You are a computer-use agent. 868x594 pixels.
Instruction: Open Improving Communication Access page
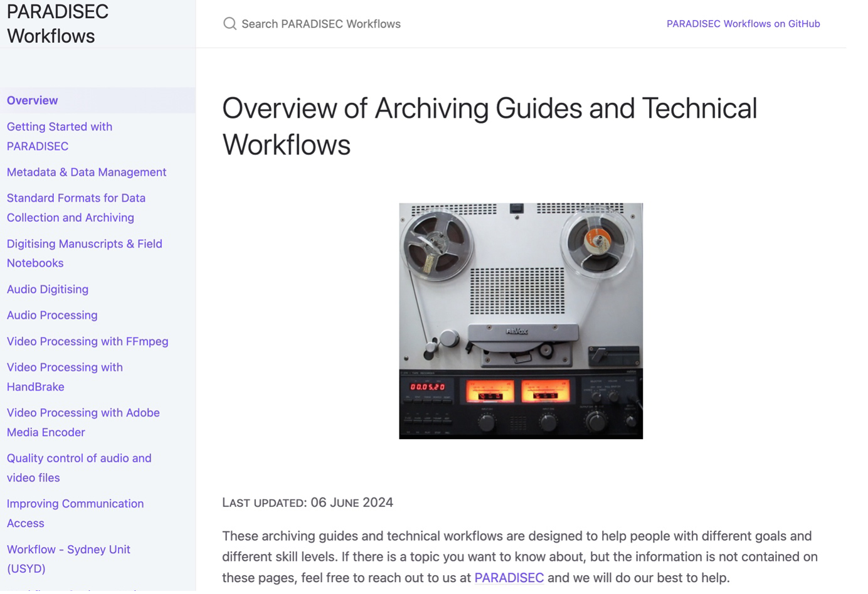tap(75, 513)
